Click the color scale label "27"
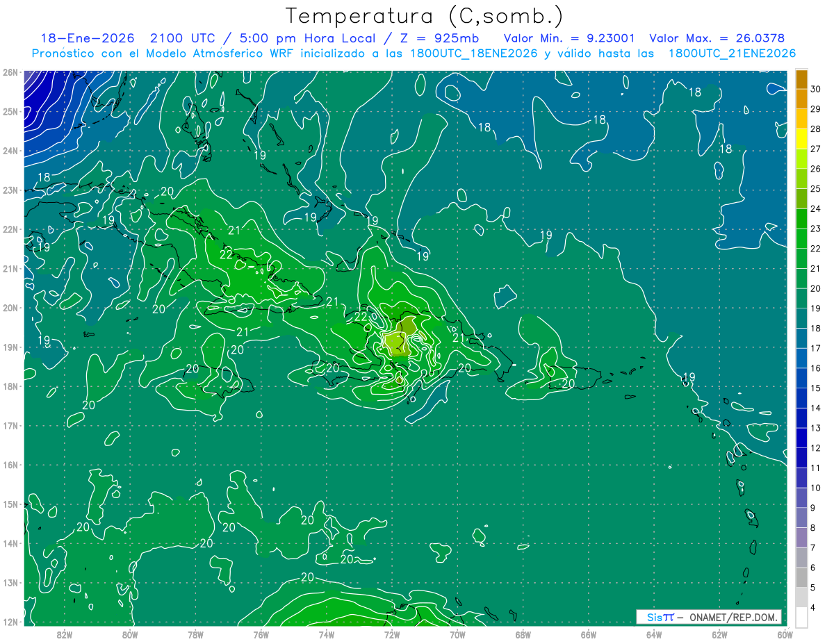The height and width of the screenshot is (644, 834). click(x=816, y=149)
